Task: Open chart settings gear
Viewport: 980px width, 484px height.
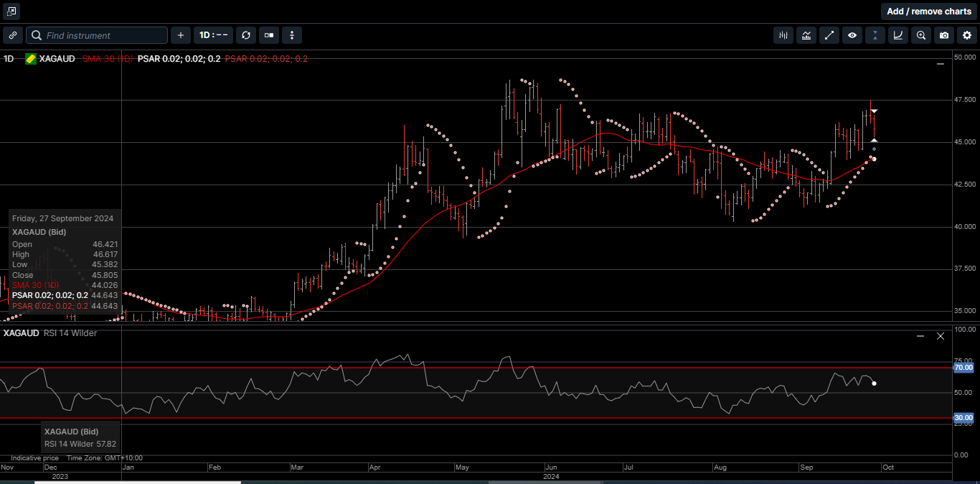Action: 967,35
